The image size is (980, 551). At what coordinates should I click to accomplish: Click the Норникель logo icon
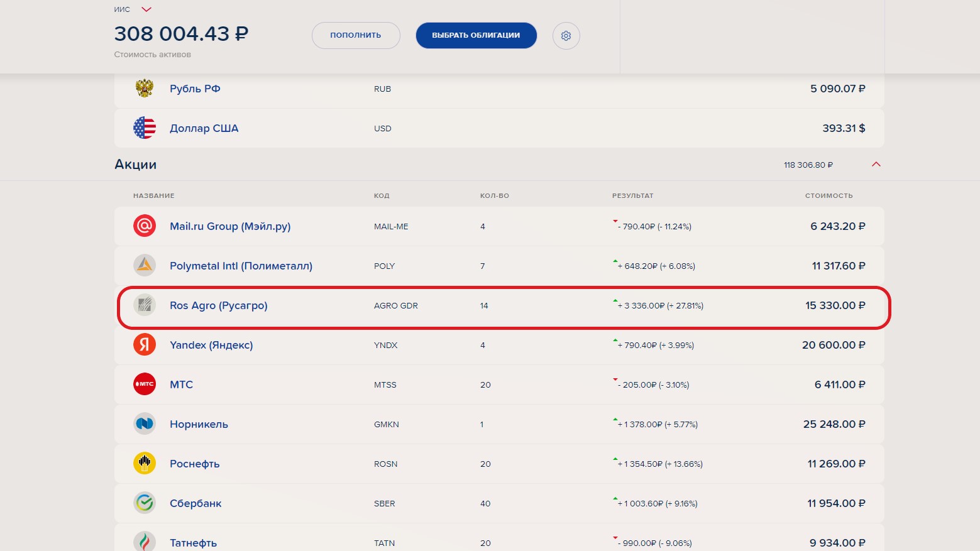(x=145, y=424)
